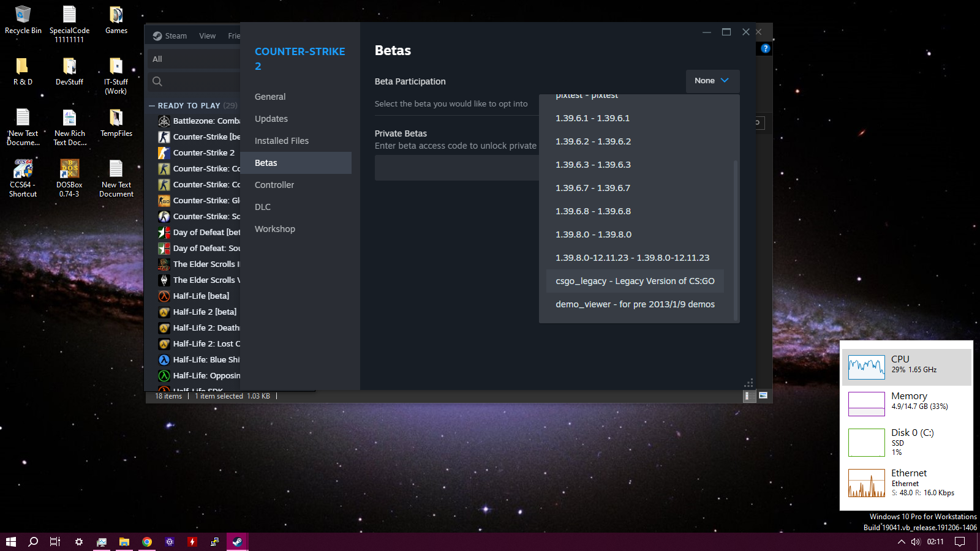Screen dimensions: 980x551
Task: Show hidden system tray icons chevron
Action: (x=901, y=542)
